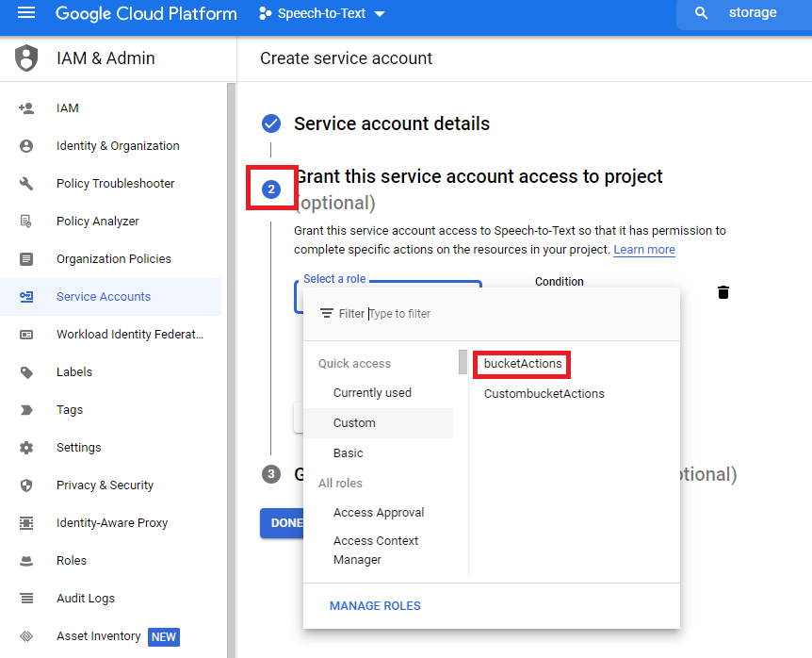The image size is (812, 658).
Task: Open the Speech-to-Text project selector dropdown
Action: tap(321, 14)
